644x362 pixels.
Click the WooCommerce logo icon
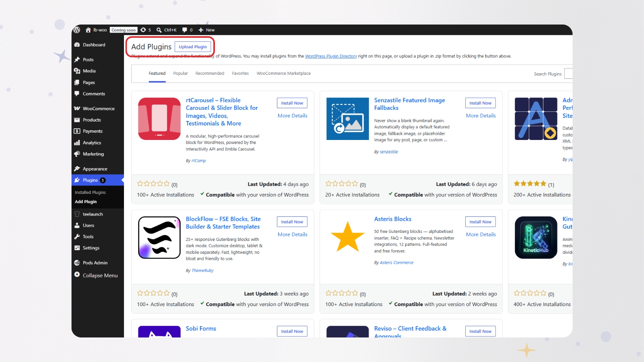tap(77, 109)
